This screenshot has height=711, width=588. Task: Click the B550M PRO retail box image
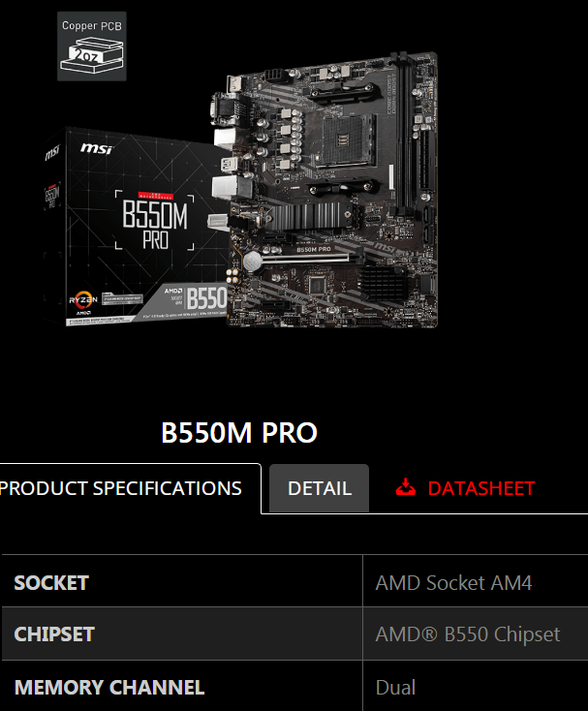[x=136, y=227]
